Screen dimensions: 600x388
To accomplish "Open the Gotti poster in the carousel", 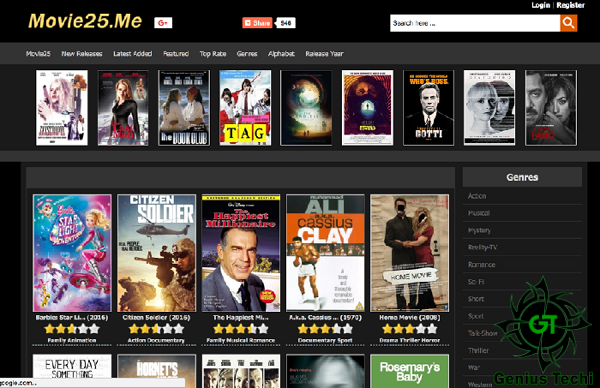I will [429, 108].
